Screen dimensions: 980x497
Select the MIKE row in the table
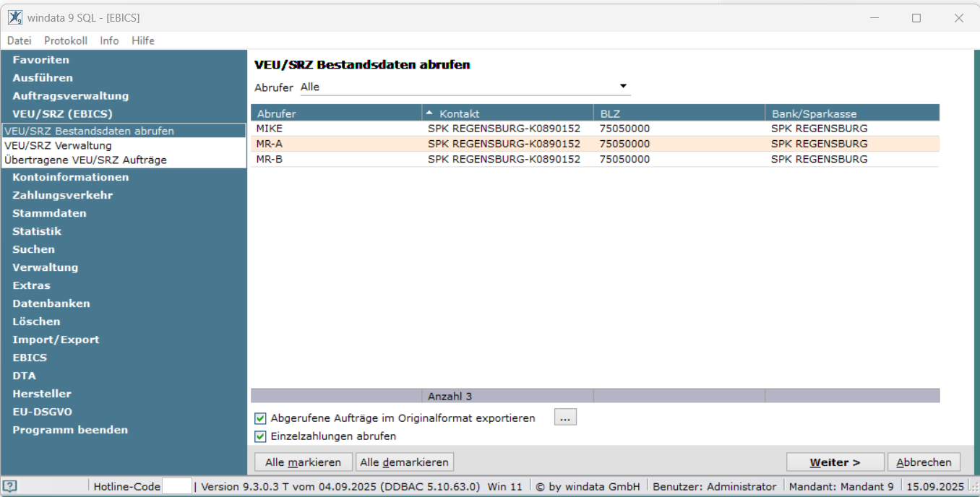click(595, 129)
